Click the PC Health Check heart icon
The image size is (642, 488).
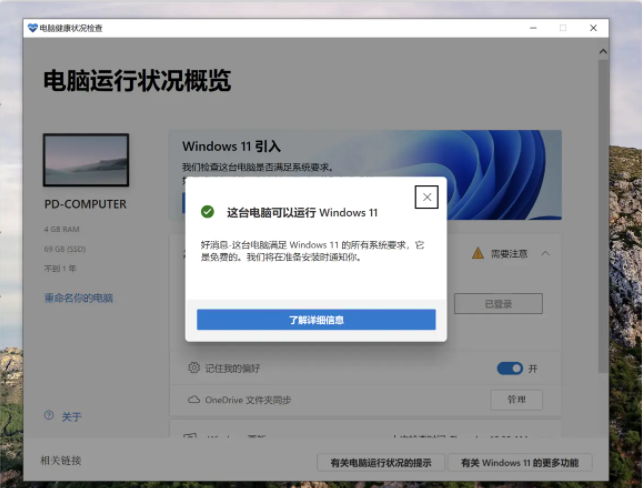(32, 28)
